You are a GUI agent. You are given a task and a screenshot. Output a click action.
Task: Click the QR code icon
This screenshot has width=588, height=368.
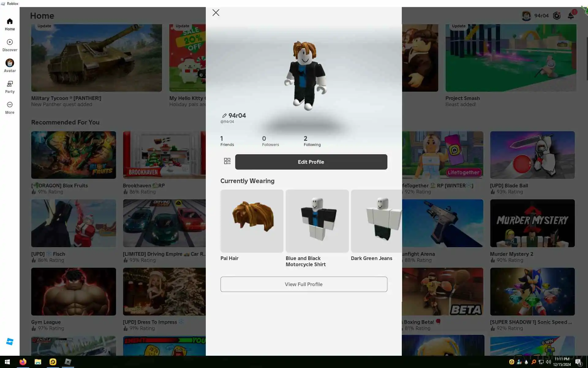point(227,161)
